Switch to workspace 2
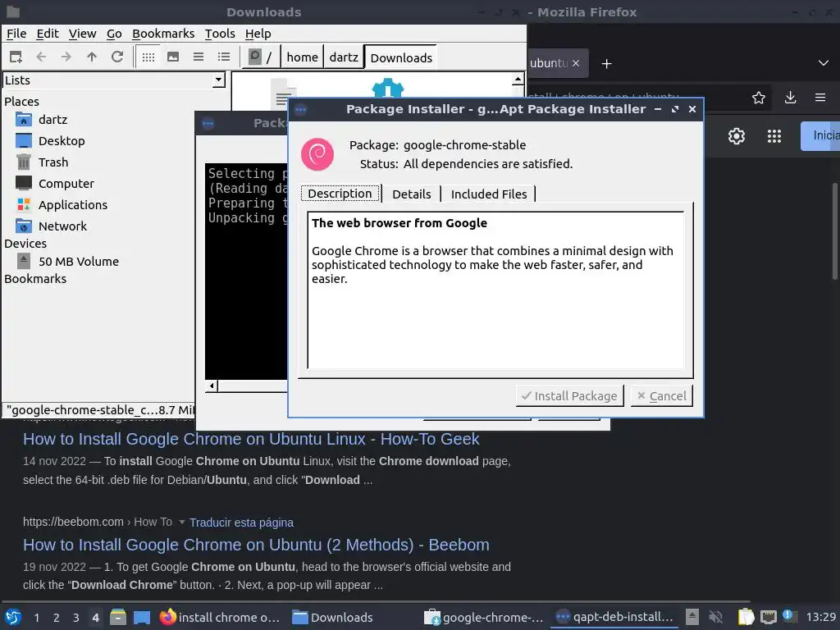The width and height of the screenshot is (840, 630). click(x=56, y=618)
